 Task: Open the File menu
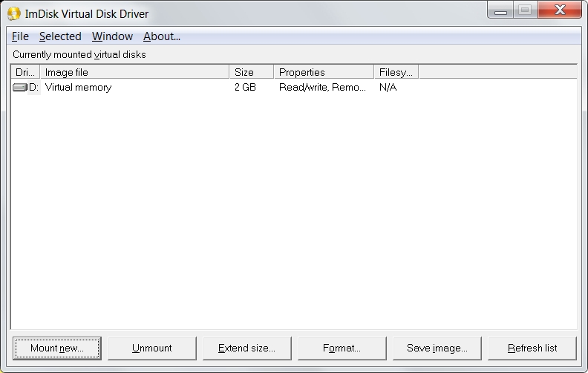20,36
